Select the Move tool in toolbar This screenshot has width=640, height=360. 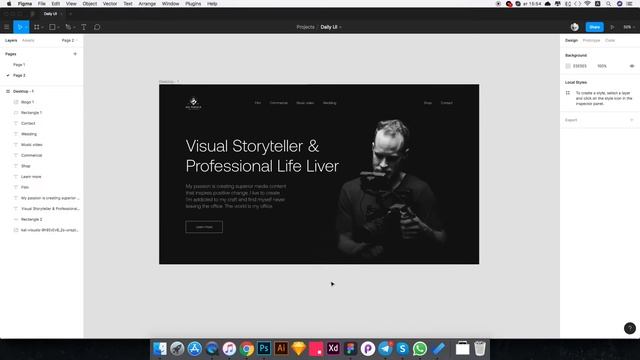pos(19,27)
